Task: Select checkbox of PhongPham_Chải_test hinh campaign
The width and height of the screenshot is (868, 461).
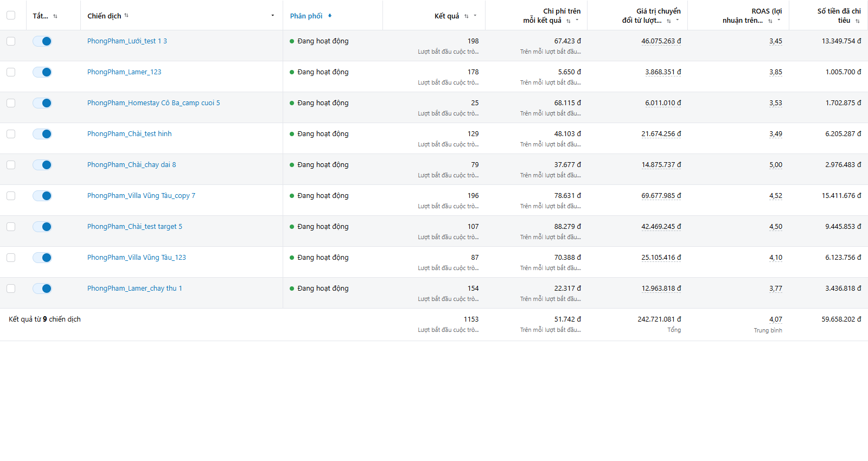Action: tap(11, 134)
